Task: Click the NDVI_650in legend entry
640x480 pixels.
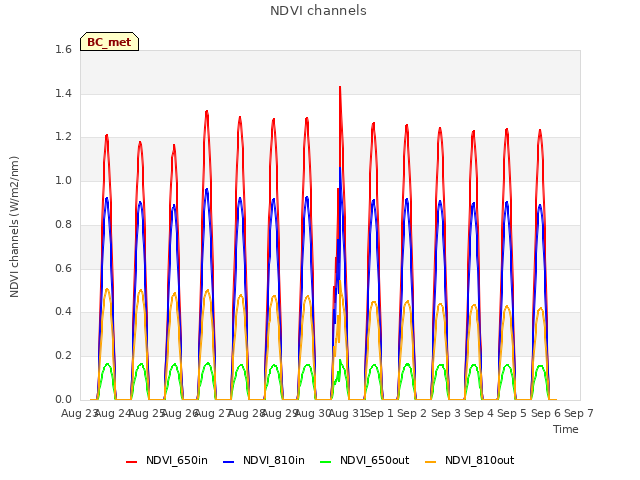Action: (x=167, y=460)
